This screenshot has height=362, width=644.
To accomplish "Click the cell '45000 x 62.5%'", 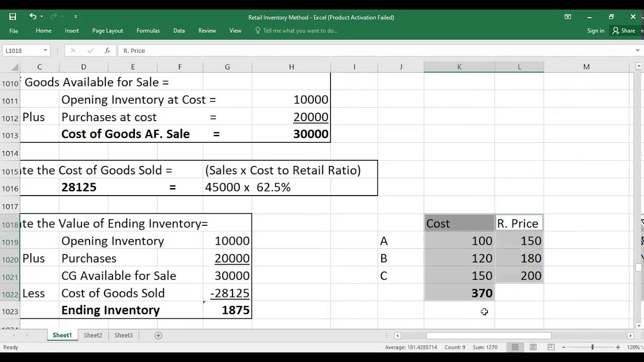I will tap(248, 188).
